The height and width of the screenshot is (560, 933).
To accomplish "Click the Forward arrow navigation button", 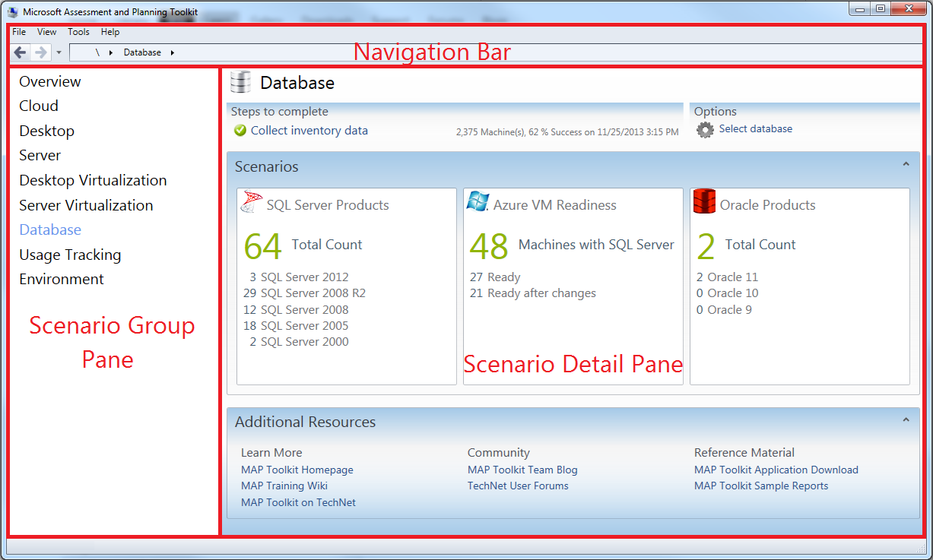I will 41,52.
